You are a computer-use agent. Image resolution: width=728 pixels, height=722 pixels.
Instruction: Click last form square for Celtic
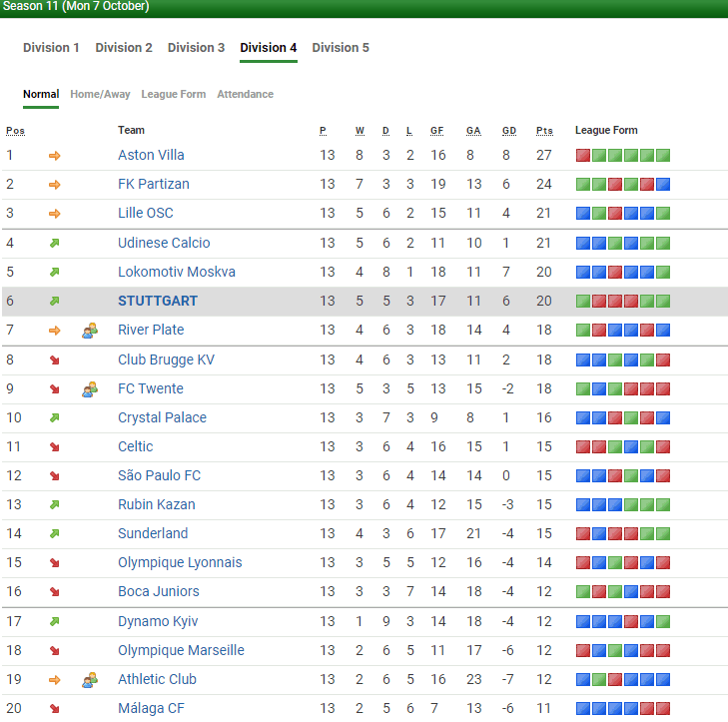pos(663,446)
